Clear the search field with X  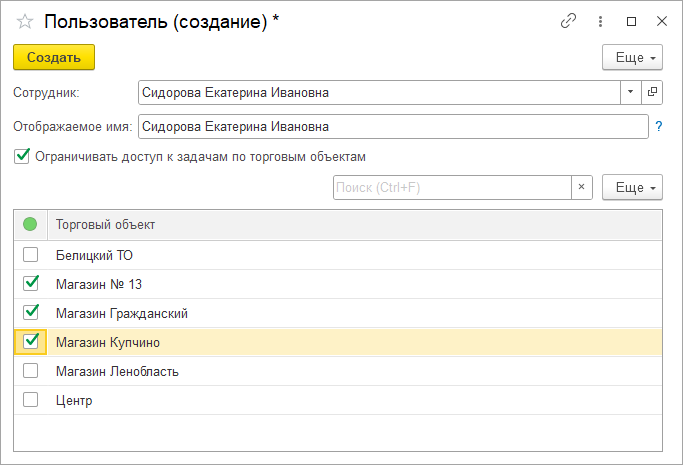582,187
